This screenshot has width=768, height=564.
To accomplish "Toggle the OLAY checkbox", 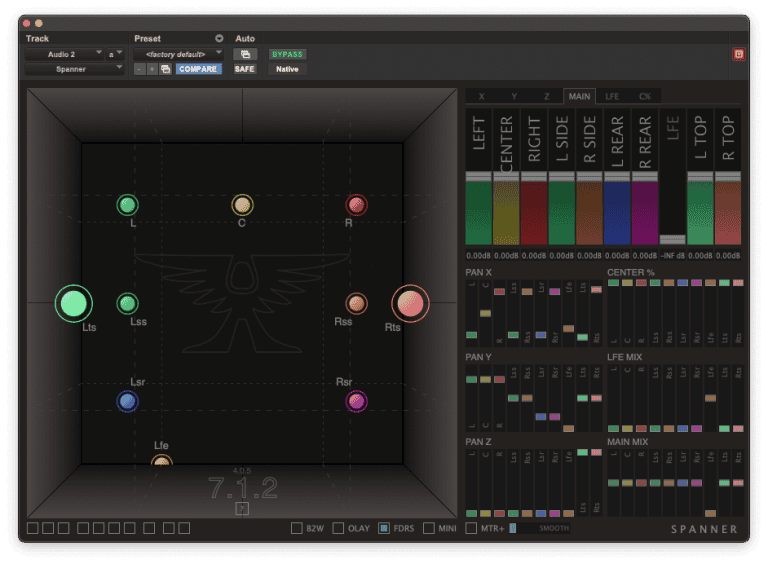I will tap(338, 528).
